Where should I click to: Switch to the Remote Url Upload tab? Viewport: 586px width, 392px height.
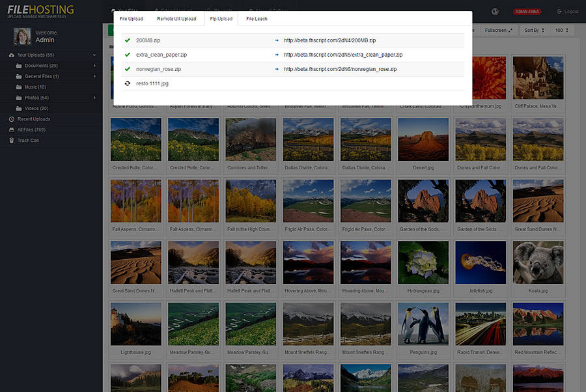[176, 19]
